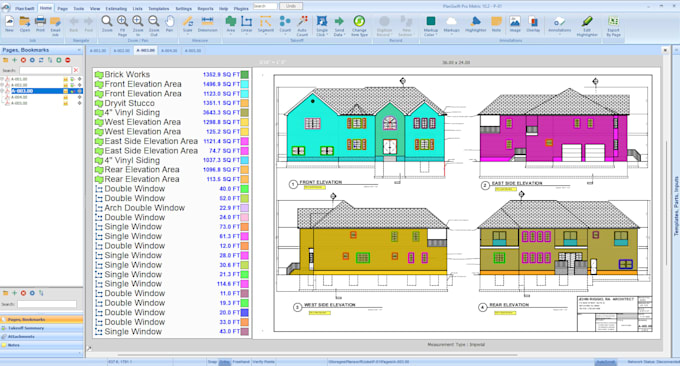Open the Tools ribbon tab
The width and height of the screenshot is (680, 366).
coord(78,8)
